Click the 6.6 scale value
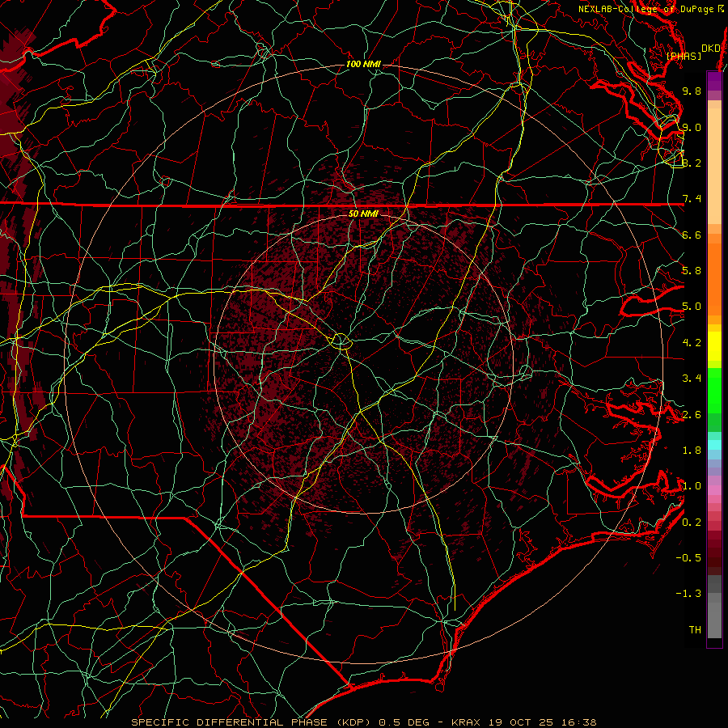 click(692, 235)
